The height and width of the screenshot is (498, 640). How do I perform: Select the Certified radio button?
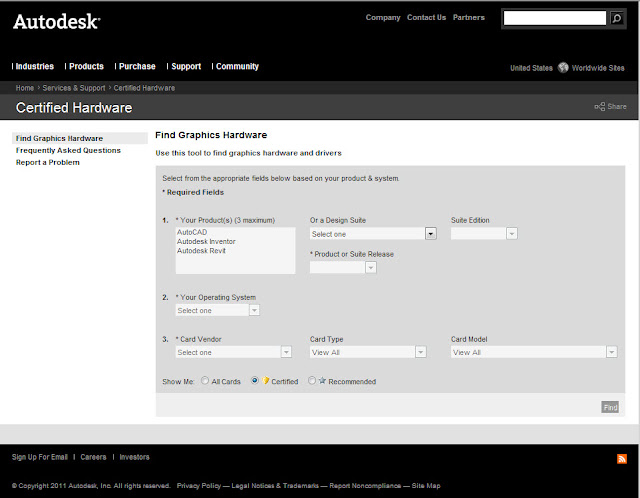(255, 380)
